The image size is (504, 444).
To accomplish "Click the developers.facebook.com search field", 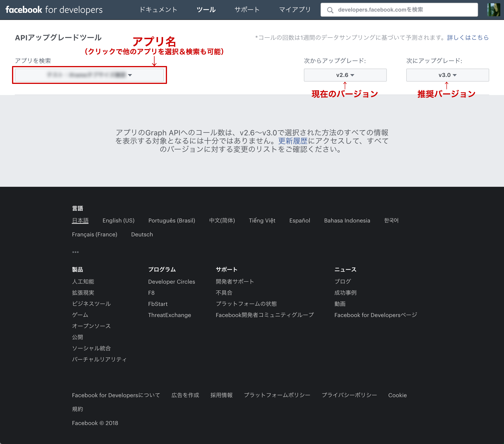I will coord(399,10).
